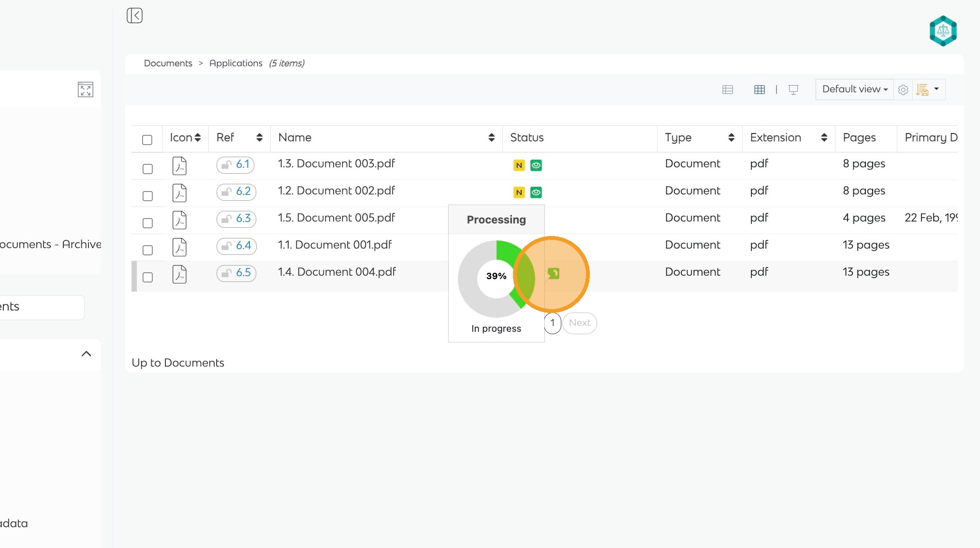Switch to grid table view
This screenshot has height=548, width=980.
[x=760, y=89]
